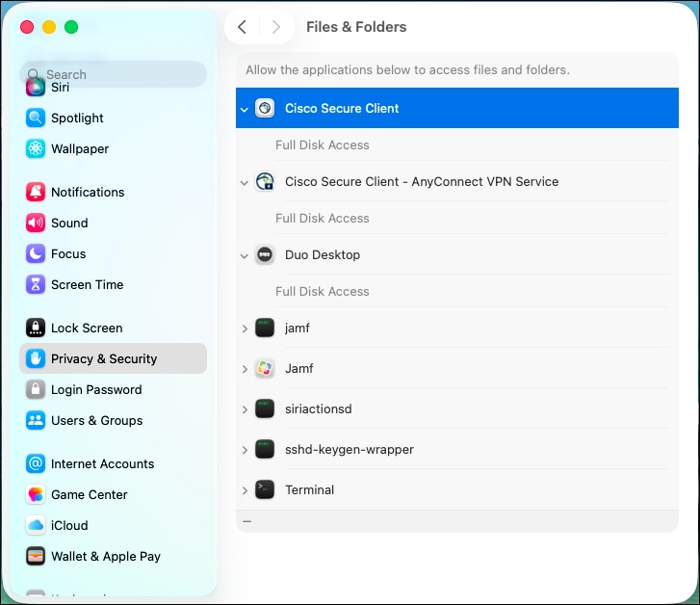The height and width of the screenshot is (605, 700).
Task: Open the Spotlight settings pane
Action: (113, 118)
